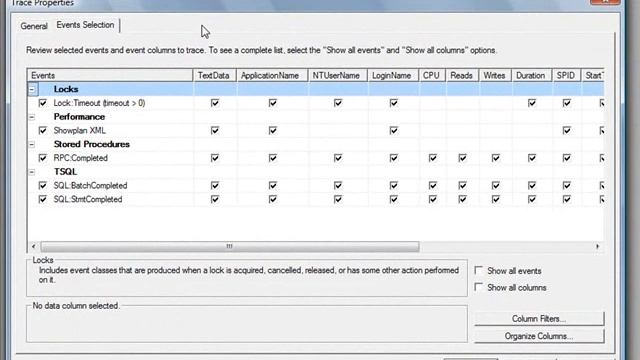Click the grid's scroll right arrow
The image size is (640, 360).
tap(598, 247)
